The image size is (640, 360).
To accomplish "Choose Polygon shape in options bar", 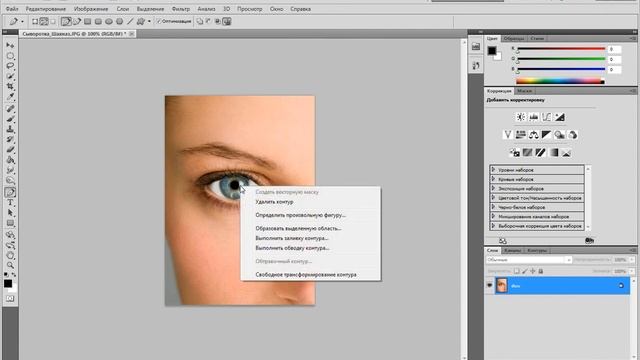I will (x=120, y=21).
